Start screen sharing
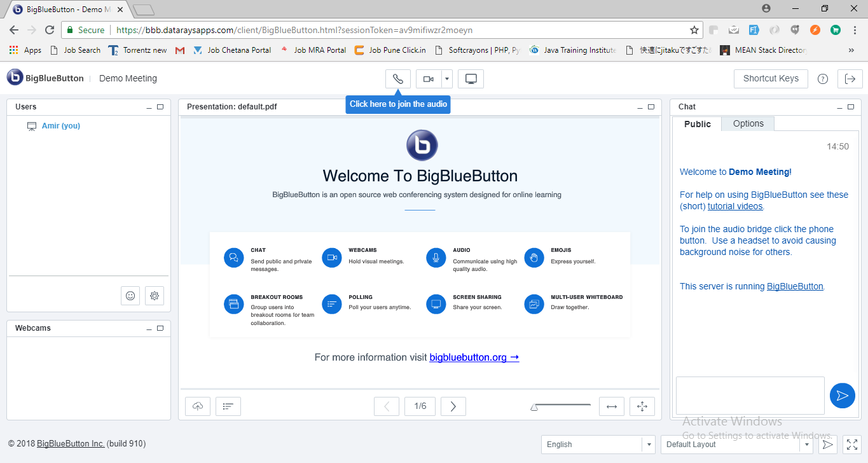 pyautogui.click(x=471, y=78)
